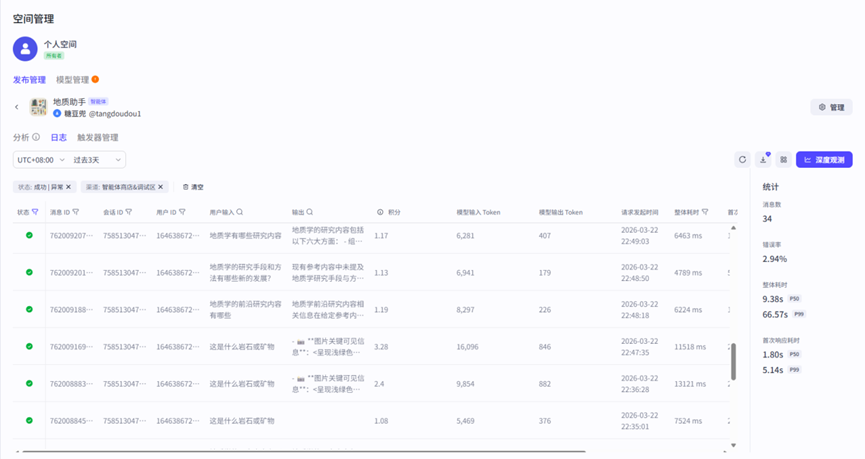The height and width of the screenshot is (459, 865).
Task: Go back using the left arrow
Action: tap(17, 107)
